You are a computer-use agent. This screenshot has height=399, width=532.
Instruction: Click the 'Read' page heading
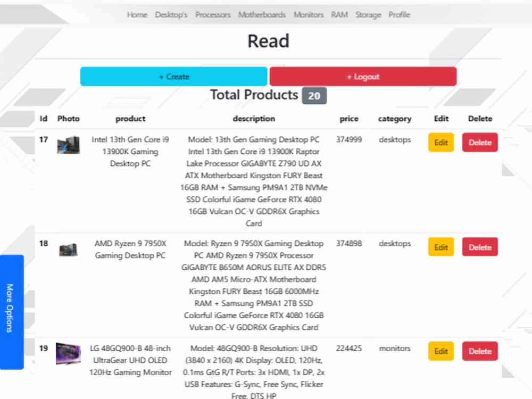[268, 41]
